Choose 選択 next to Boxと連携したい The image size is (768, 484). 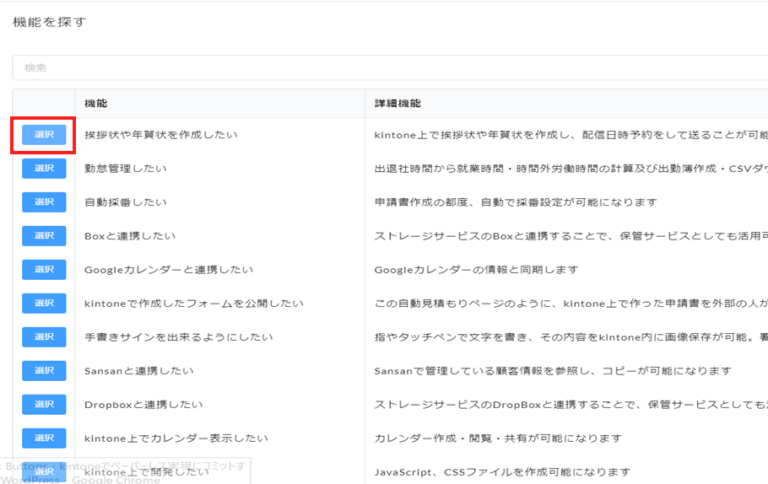44,236
